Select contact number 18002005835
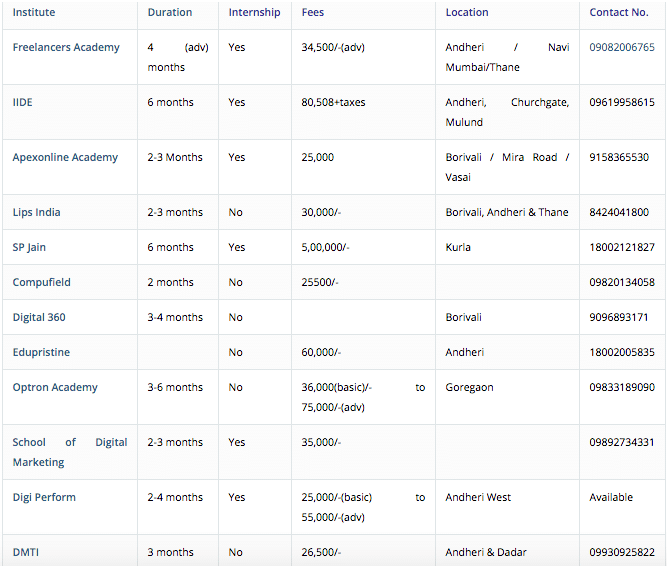Viewport: 667px width, 566px height. pos(622,352)
